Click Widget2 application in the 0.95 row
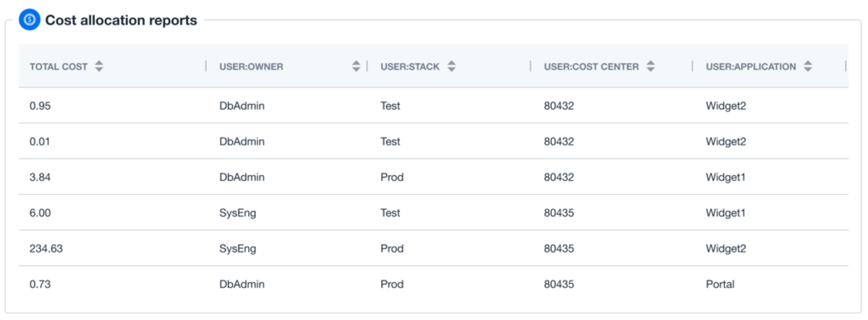Screen dimensions: 868x320 [x=726, y=106]
